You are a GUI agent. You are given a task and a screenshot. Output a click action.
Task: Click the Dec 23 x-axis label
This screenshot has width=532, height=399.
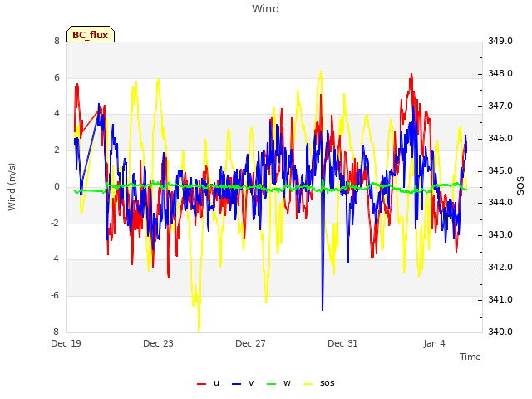point(158,343)
